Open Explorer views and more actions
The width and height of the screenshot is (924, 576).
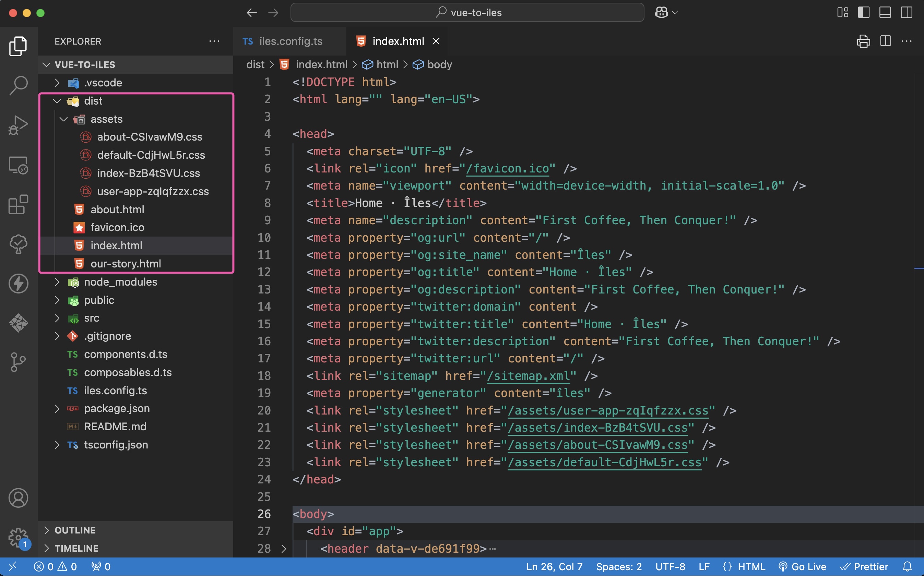point(214,41)
